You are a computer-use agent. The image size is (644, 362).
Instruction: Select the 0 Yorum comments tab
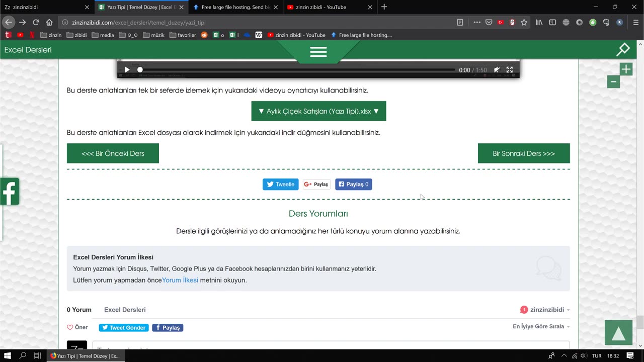[x=79, y=310]
